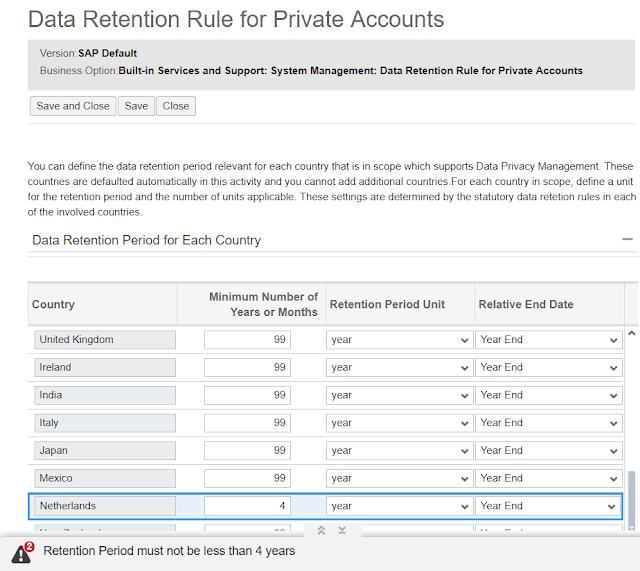The image size is (640, 571).
Task: Select the Netherlands country field
Action: point(104,506)
